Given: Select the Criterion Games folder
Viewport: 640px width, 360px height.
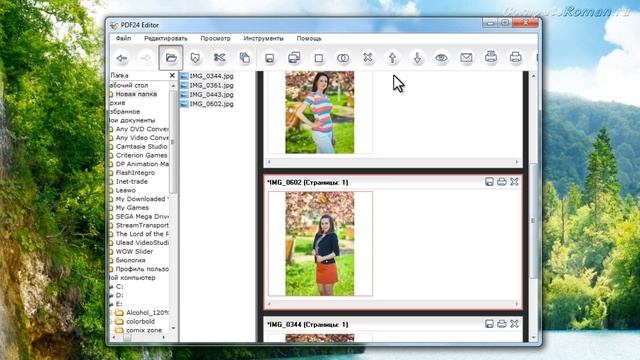Looking at the screenshot, I should coord(141,156).
